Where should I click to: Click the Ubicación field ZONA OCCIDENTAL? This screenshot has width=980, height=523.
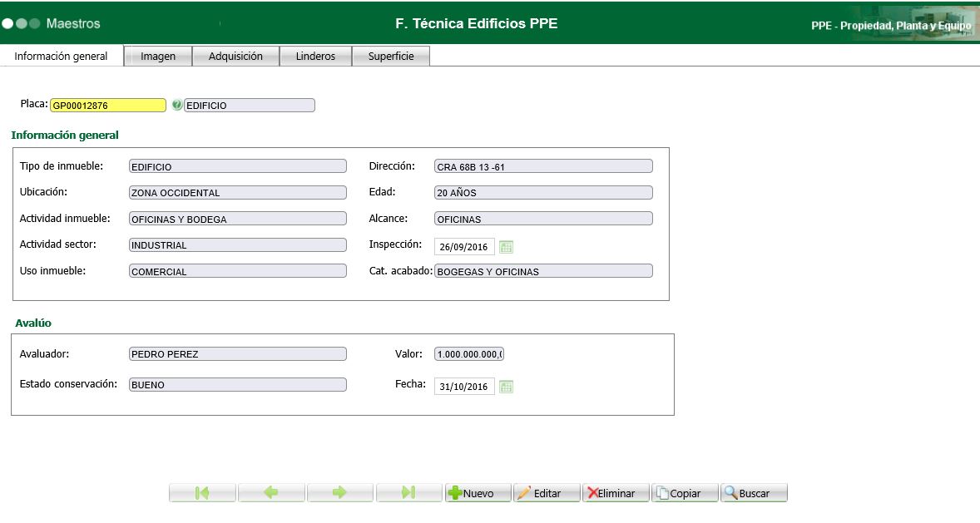pos(237,192)
